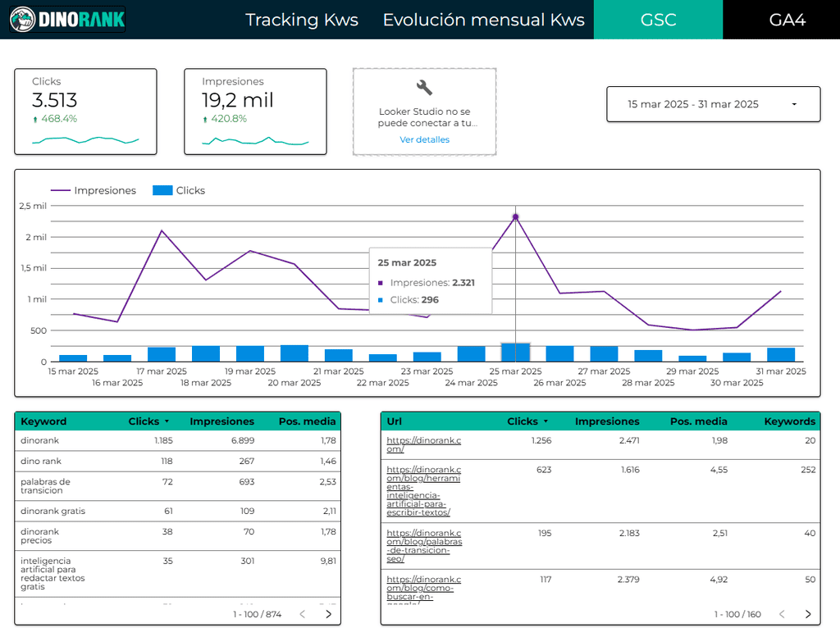Click the 19,2 mil impressions value

click(238, 101)
